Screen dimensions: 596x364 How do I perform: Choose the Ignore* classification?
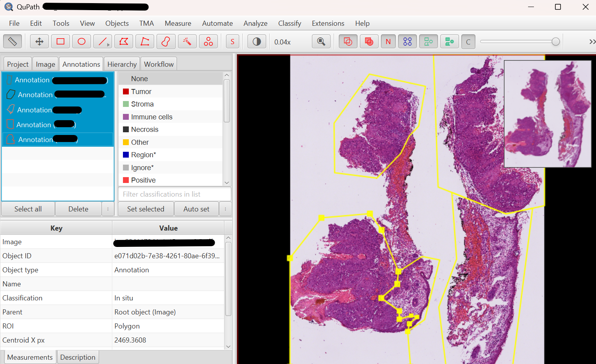171,168
